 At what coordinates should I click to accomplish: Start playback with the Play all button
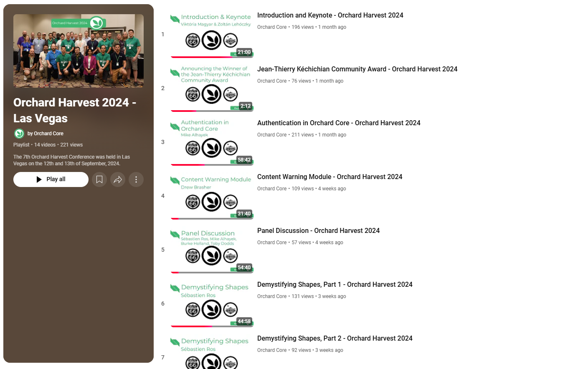tap(51, 179)
